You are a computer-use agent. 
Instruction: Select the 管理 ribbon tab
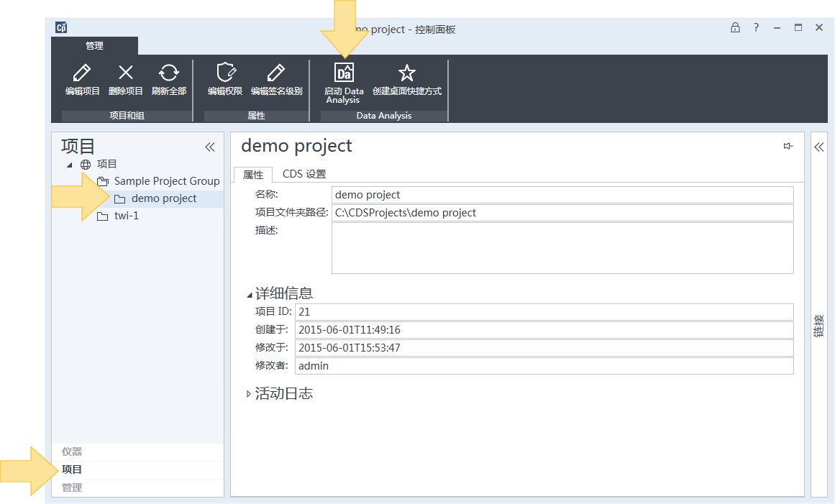coord(95,46)
